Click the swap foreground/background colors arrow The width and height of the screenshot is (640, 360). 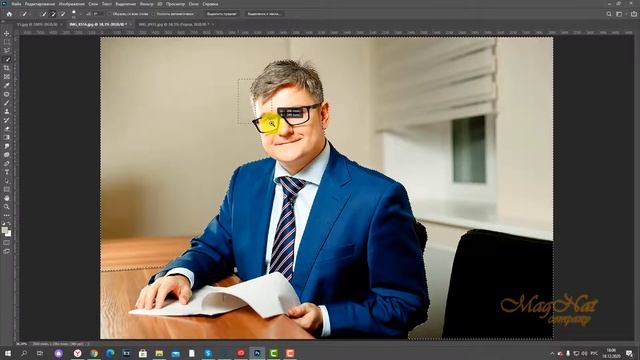pos(10,224)
